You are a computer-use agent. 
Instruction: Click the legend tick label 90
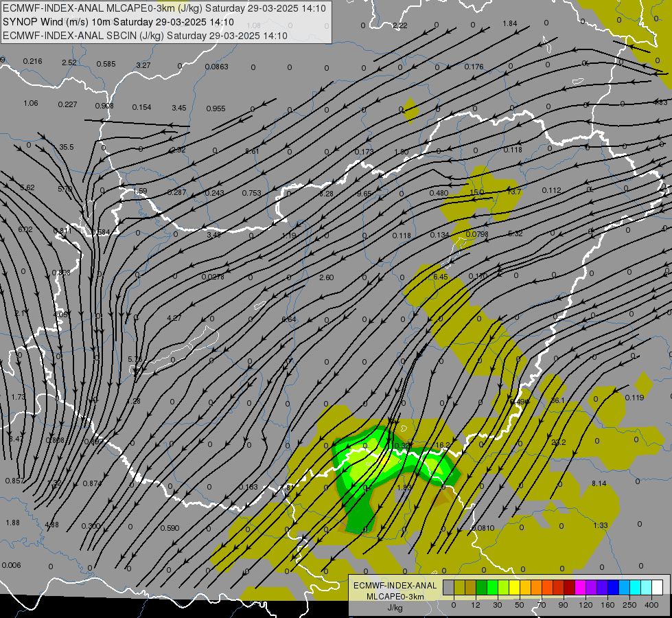pos(563,605)
